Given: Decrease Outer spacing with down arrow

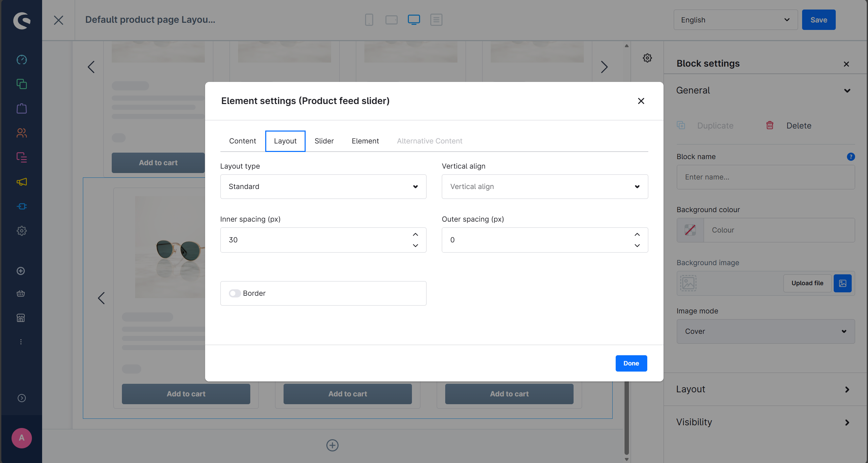Looking at the screenshot, I should point(637,245).
